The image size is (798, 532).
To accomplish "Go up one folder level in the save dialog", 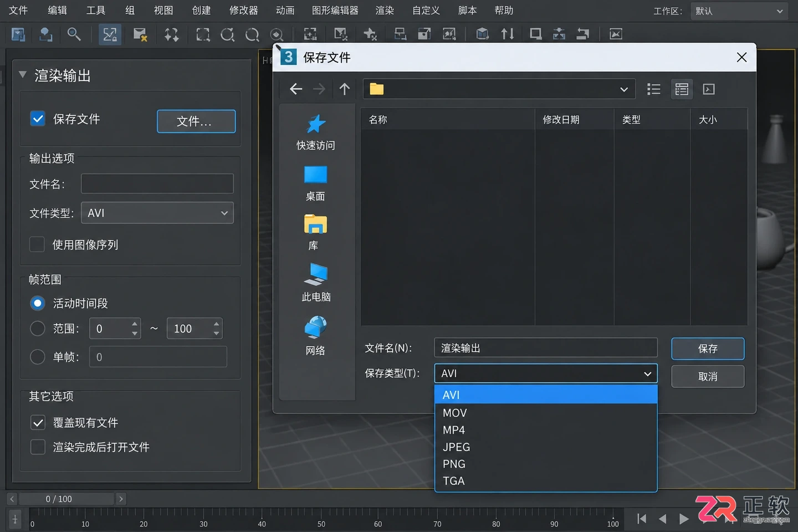I will (x=344, y=89).
